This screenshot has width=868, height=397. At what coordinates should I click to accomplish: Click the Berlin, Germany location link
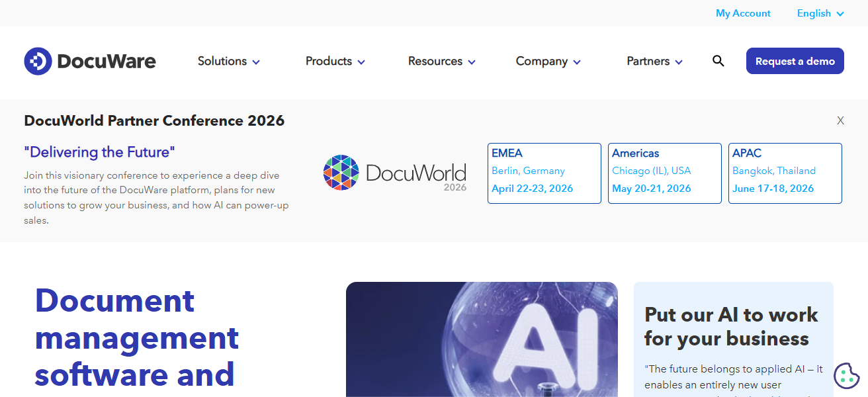528,171
